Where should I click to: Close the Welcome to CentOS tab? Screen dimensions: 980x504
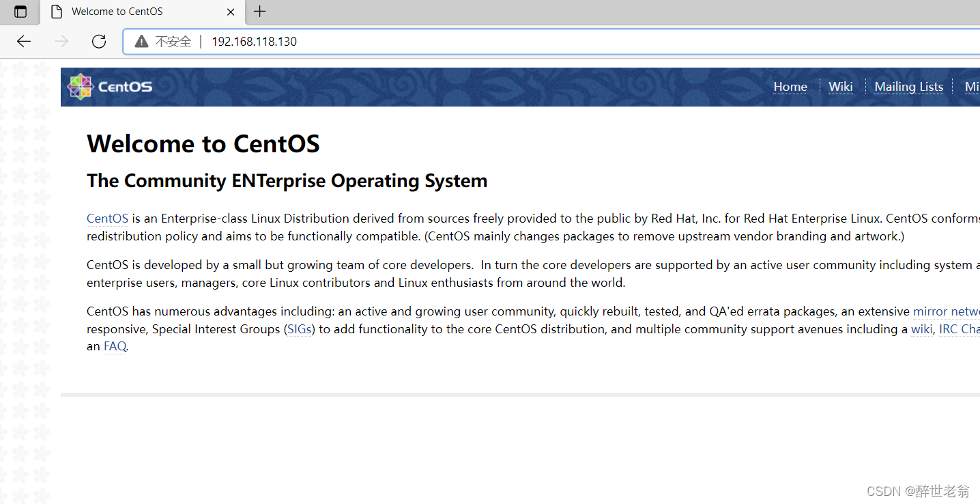tap(231, 12)
